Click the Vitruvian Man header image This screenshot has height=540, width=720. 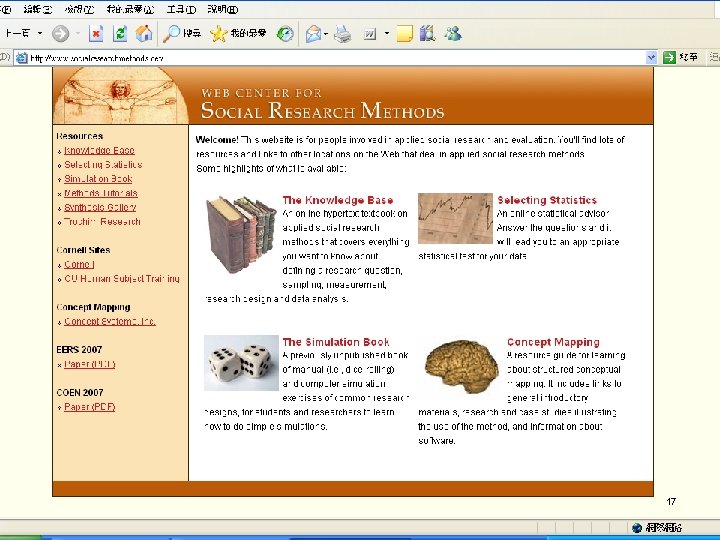[121, 96]
